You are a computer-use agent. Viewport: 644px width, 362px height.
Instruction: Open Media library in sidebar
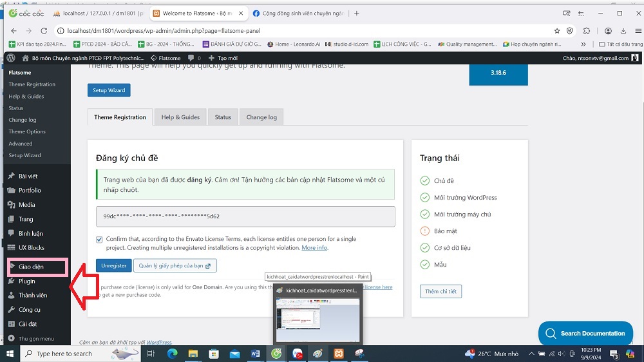pyautogui.click(x=26, y=205)
